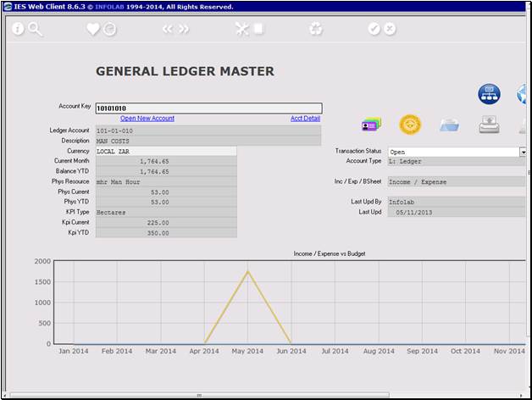Click the May 2014 peak on the chart
532x400 pixels.
pos(248,271)
